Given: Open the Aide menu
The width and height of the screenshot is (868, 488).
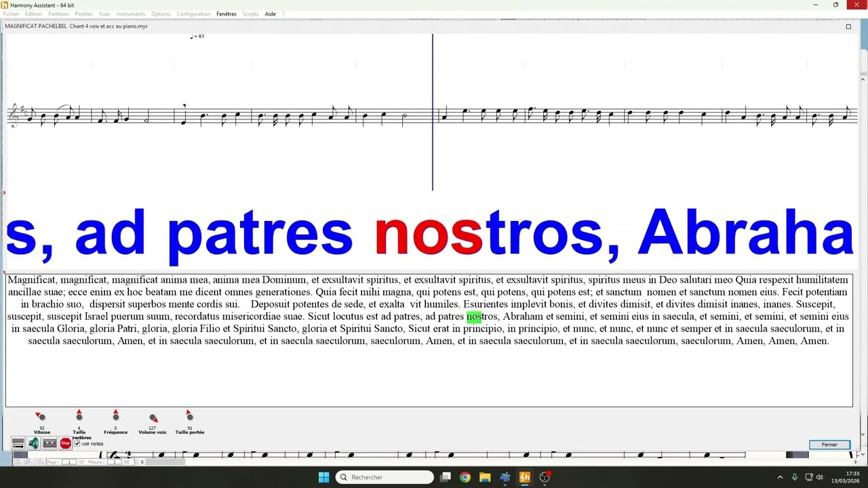Looking at the screenshot, I should (270, 14).
